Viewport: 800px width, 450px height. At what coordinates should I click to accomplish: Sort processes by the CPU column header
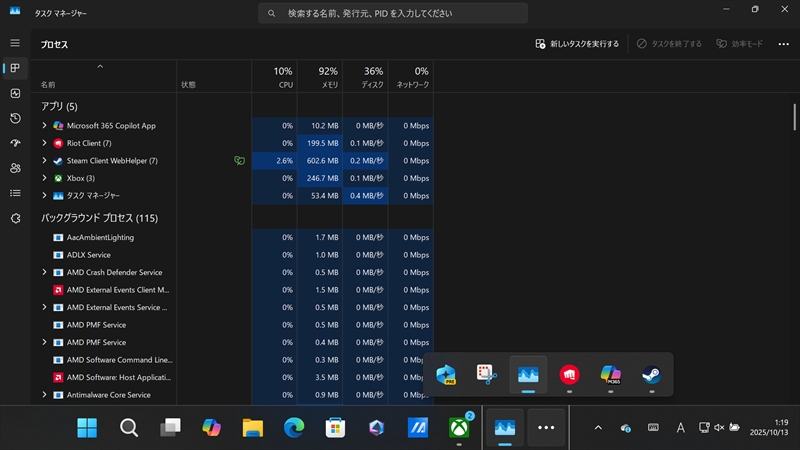click(x=275, y=77)
